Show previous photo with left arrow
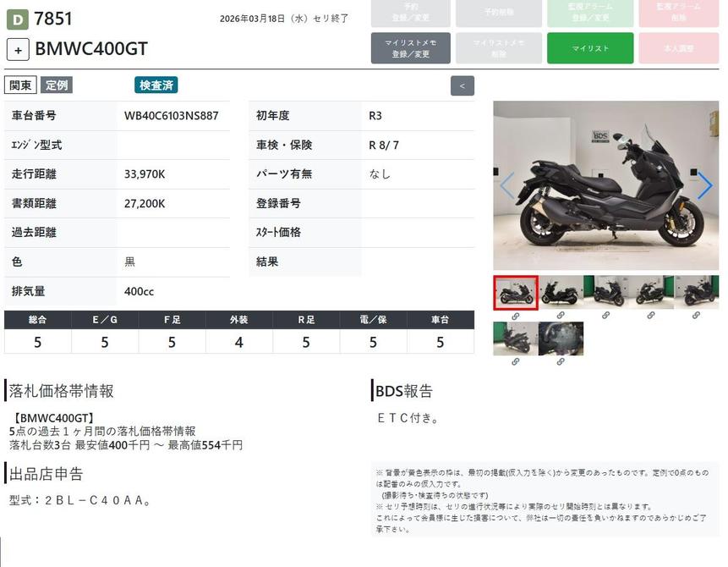 click(507, 185)
